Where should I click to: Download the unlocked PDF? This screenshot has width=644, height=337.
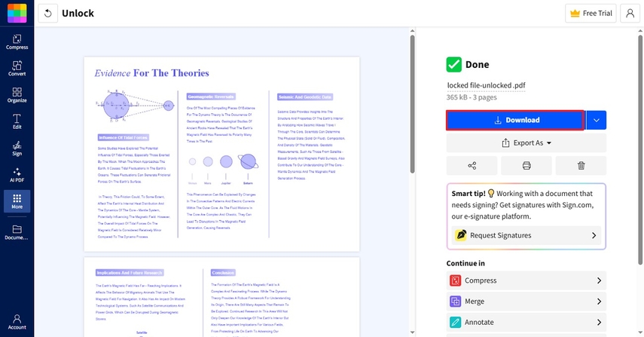pos(515,120)
